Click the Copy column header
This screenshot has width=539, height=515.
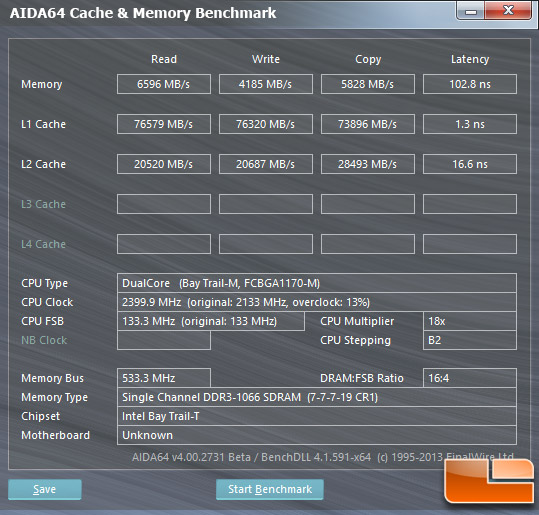point(368,60)
